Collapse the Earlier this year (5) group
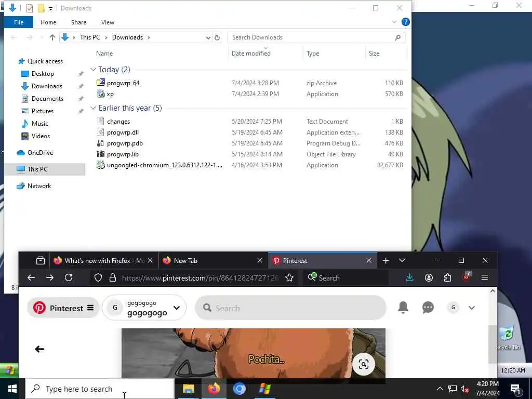 click(93, 108)
